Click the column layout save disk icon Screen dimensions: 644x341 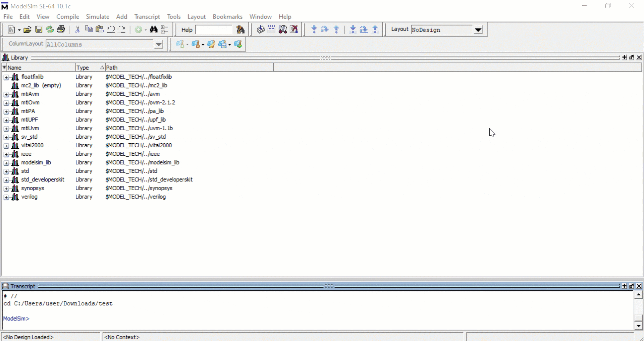click(x=223, y=44)
